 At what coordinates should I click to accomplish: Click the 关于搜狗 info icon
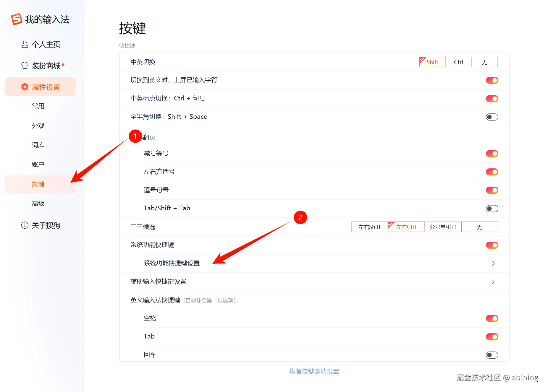(25, 225)
